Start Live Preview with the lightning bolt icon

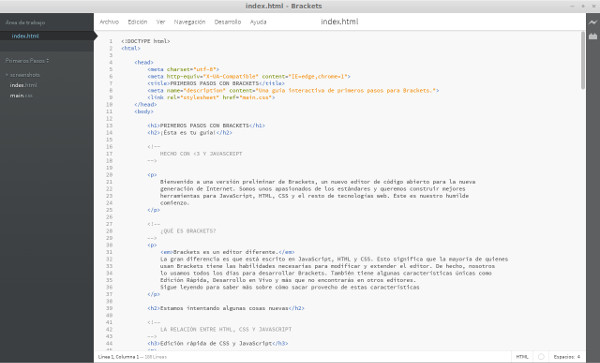(593, 22)
